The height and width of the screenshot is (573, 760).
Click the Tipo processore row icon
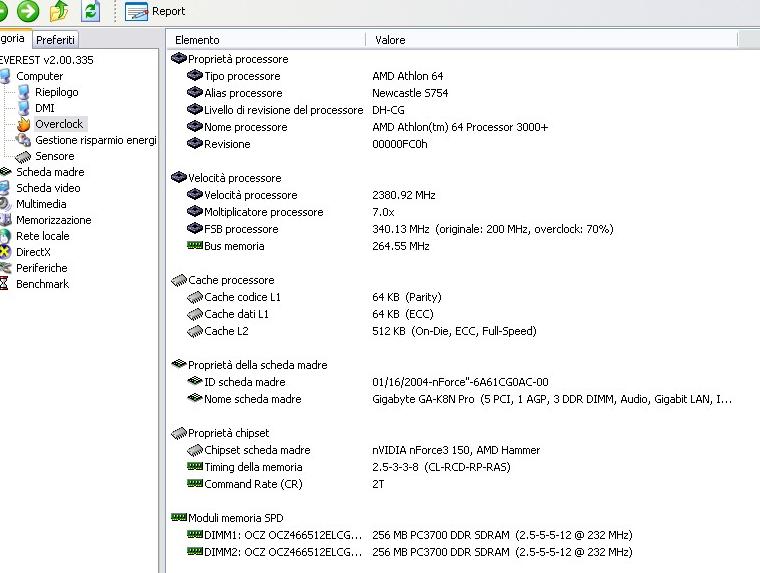[x=195, y=75]
